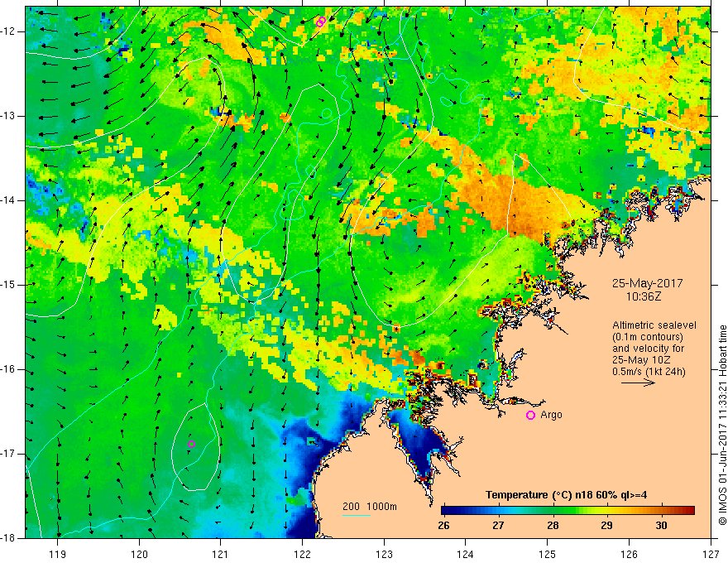728x563 pixels.
Task: Click the longitude axis label 119
Action: coord(58,554)
